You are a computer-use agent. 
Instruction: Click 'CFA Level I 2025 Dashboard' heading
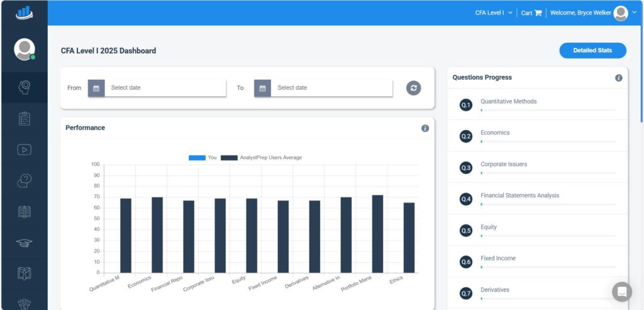(108, 51)
